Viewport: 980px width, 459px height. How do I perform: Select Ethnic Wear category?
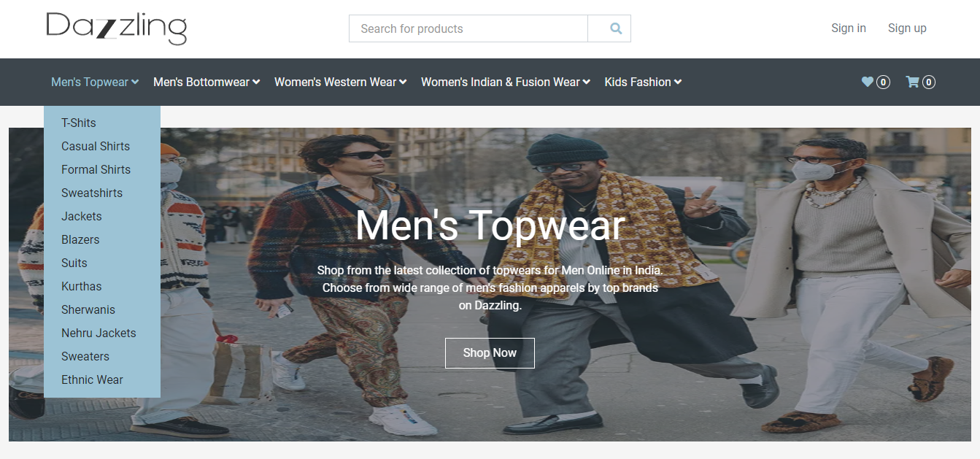(92, 379)
